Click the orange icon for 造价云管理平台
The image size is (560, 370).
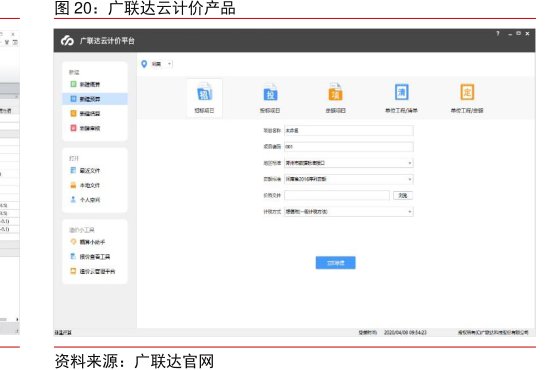(73, 271)
